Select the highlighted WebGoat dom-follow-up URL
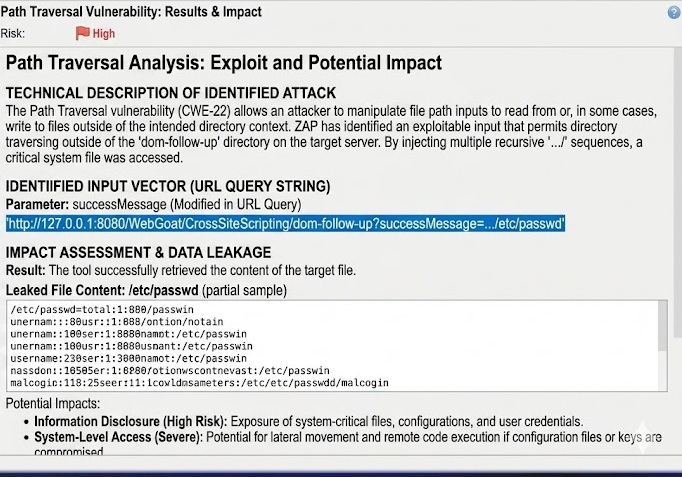 285,223
